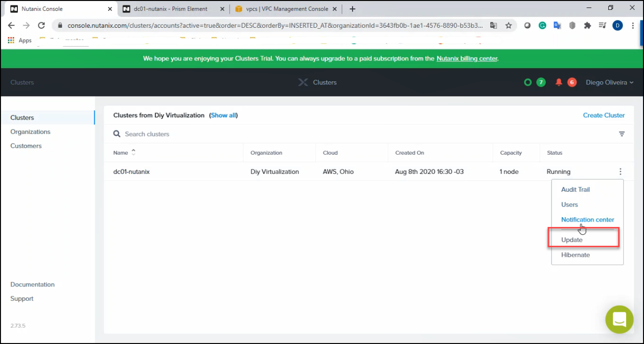Follow the Nutanix billing center link

coord(467,58)
